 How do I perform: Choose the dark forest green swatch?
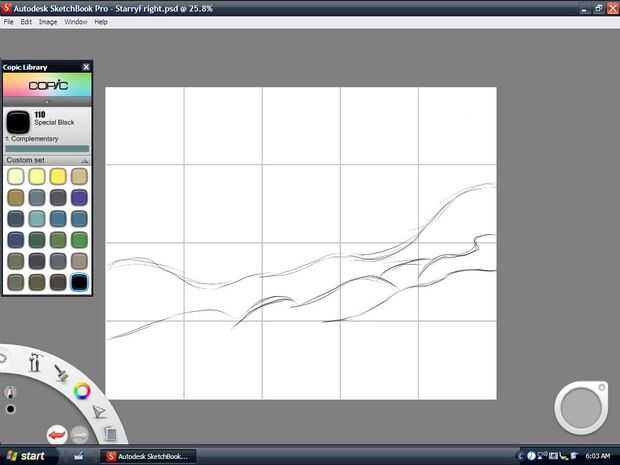(37, 240)
